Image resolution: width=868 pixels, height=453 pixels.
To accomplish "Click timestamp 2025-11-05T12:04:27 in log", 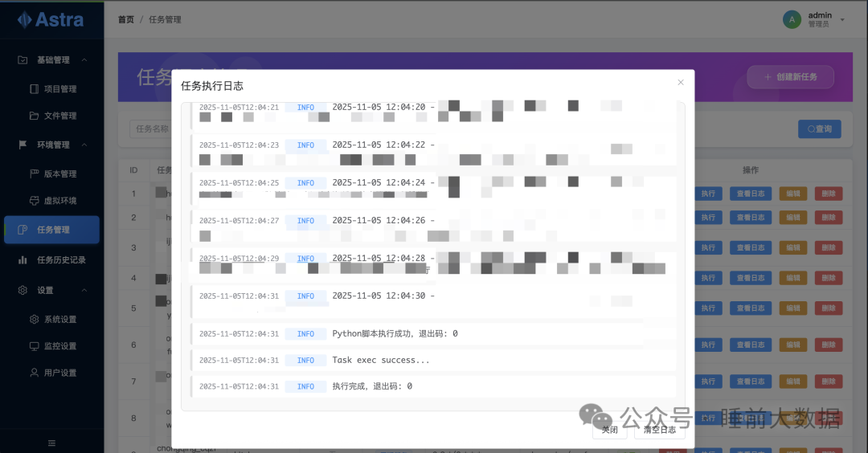I will 239,221.
